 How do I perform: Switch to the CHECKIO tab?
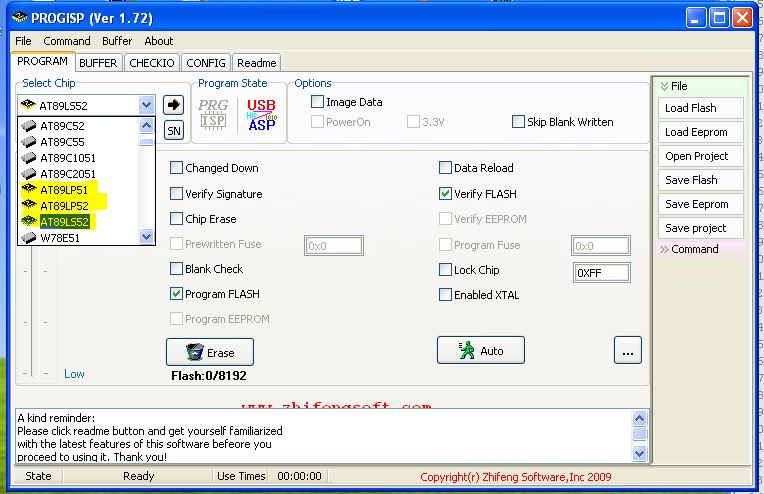click(152, 63)
